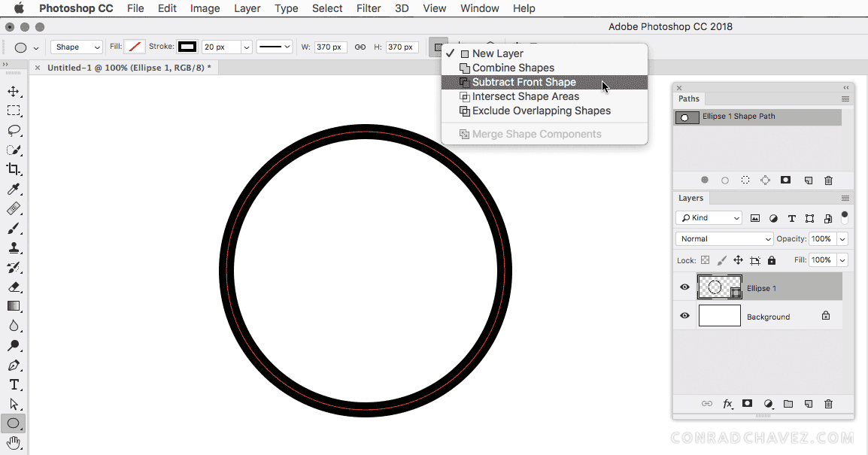This screenshot has width=868, height=455.
Task: Select the Clone Stamp tool
Action: 14,248
